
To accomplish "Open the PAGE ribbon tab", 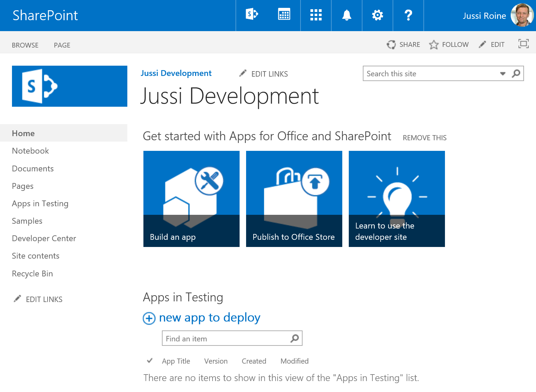I will point(62,45).
